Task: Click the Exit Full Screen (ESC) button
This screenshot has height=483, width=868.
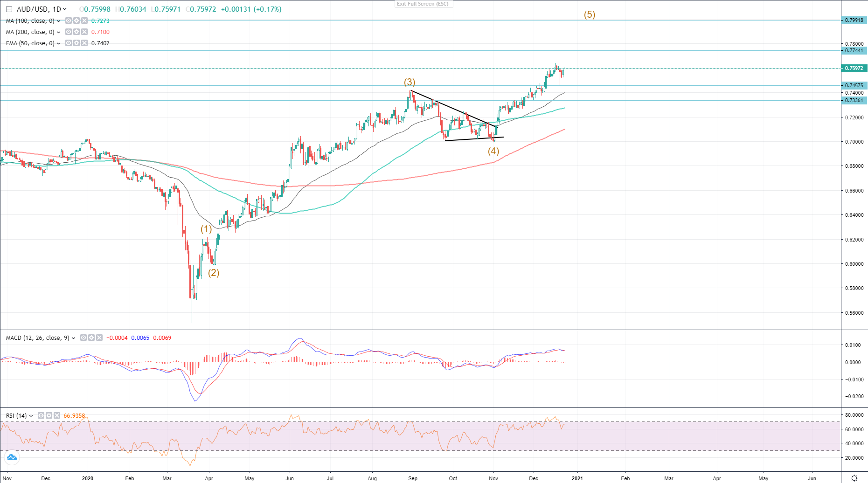Action: click(423, 4)
